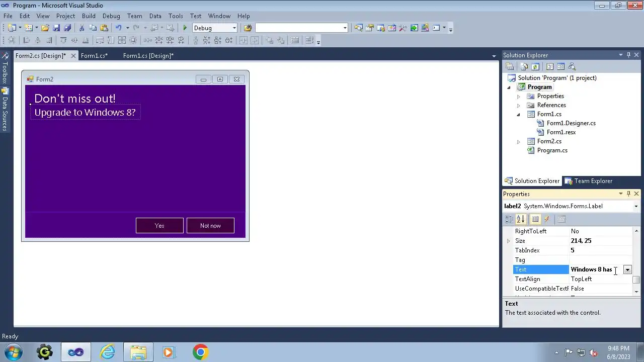Toggle auto-hide pin on Solution Explorer
This screenshot has width=644, height=362.
click(x=628, y=55)
